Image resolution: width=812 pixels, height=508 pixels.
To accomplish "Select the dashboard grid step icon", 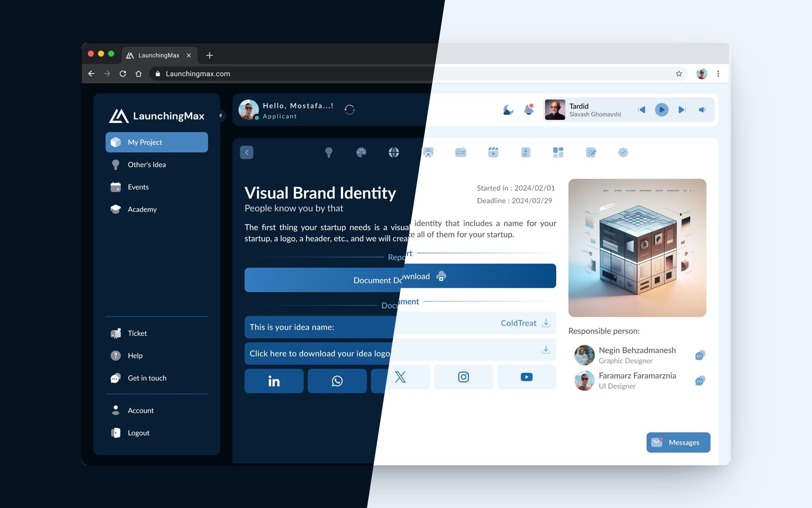I will pyautogui.click(x=558, y=152).
